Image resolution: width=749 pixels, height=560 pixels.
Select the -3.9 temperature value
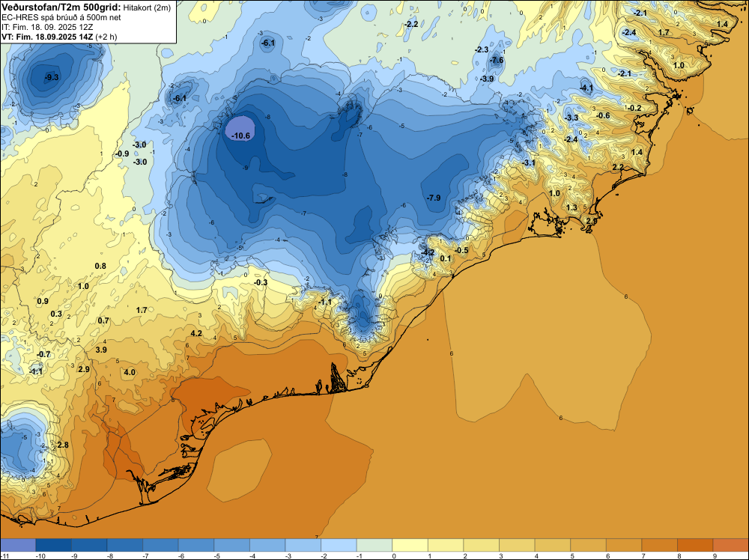pyautogui.click(x=488, y=79)
